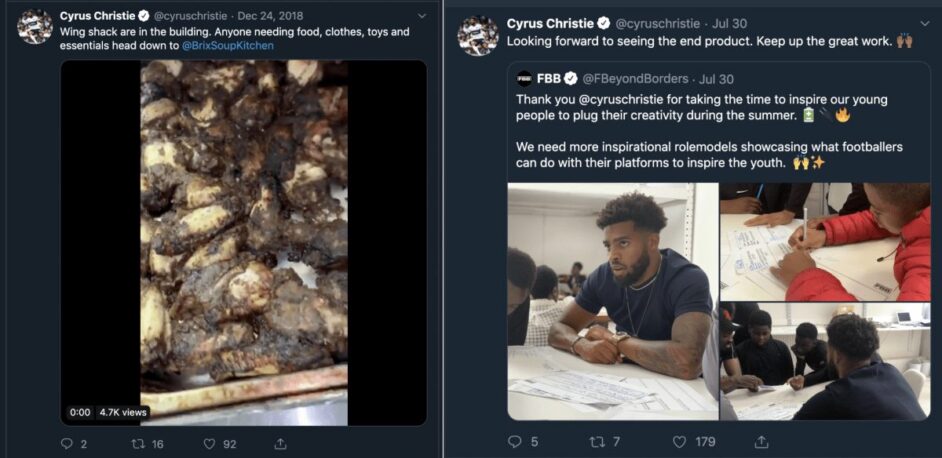Like the Wing shack tweet
This screenshot has height=458, width=942.
tap(209, 444)
